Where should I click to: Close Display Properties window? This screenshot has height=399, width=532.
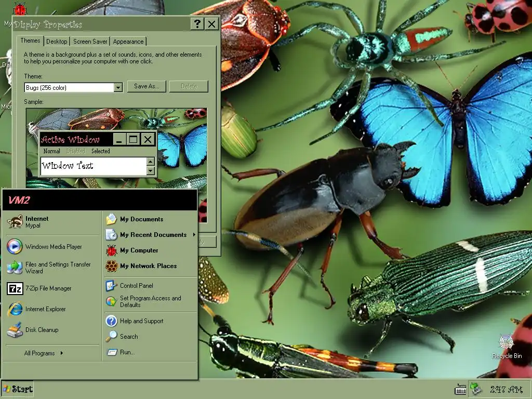click(212, 24)
